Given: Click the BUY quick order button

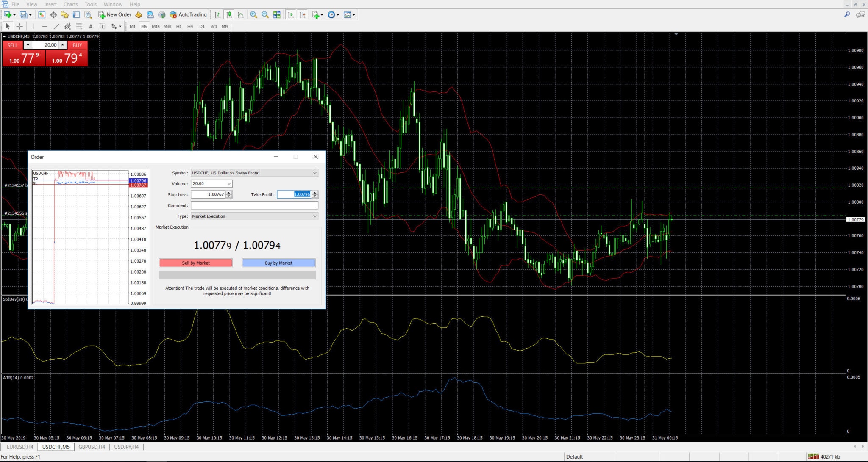Looking at the screenshot, I should tap(77, 45).
